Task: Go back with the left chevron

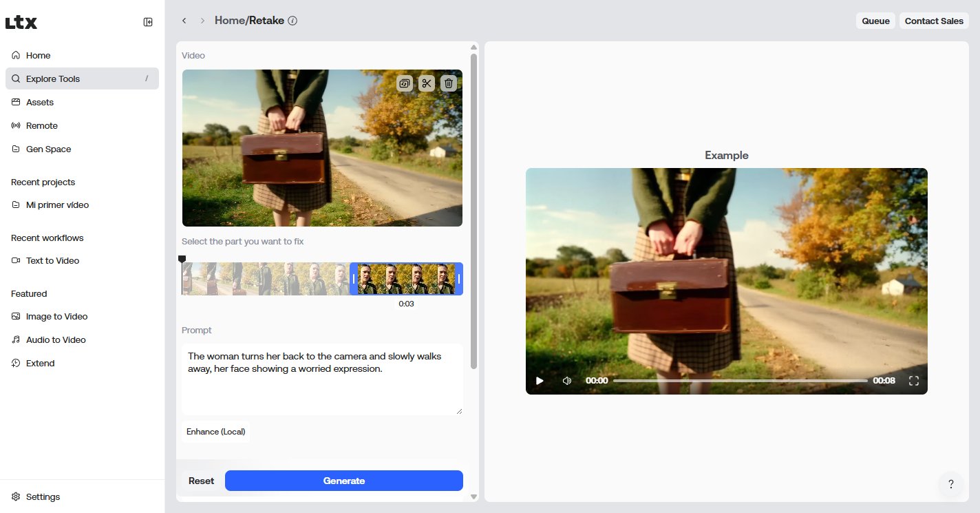Action: point(184,21)
